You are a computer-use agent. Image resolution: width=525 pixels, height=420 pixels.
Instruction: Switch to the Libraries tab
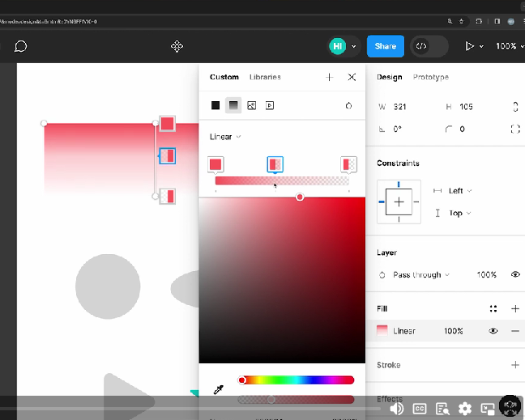(265, 77)
